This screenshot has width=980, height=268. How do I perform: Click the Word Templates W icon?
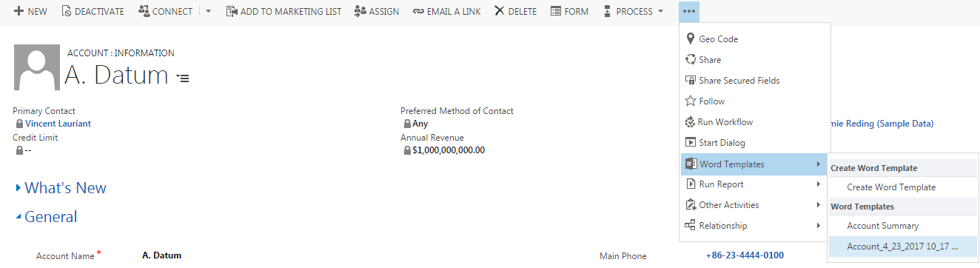pyautogui.click(x=691, y=164)
